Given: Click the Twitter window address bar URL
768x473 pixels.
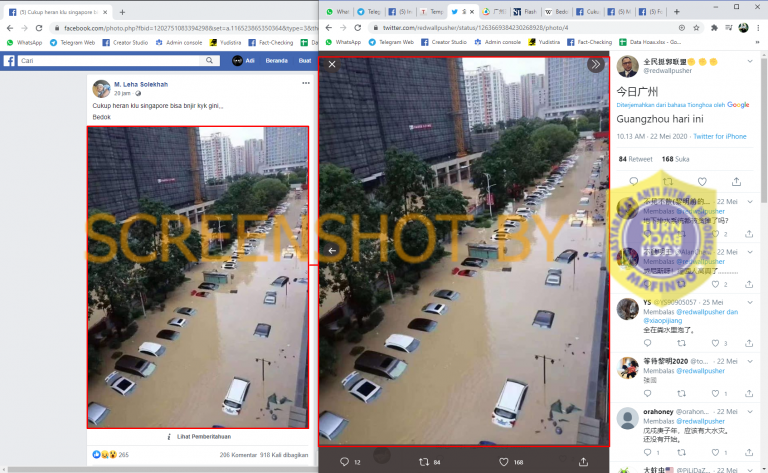Looking at the screenshot, I should coord(475,28).
